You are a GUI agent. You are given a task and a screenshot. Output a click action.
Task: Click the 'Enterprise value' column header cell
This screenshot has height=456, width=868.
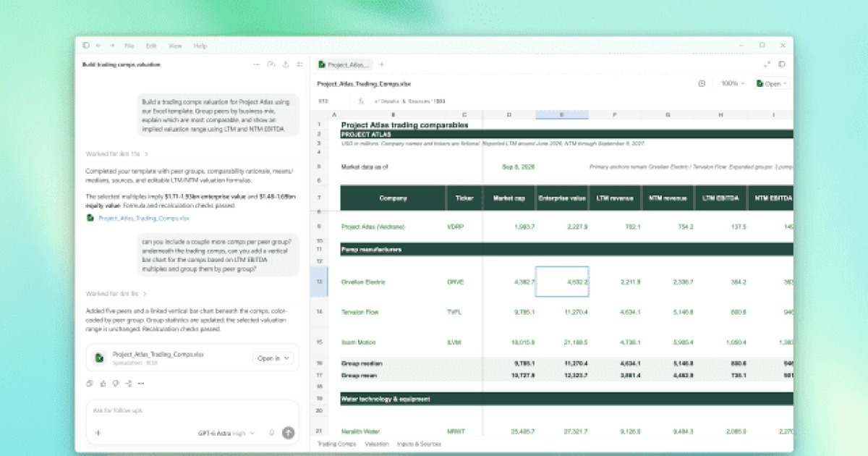pyautogui.click(x=562, y=198)
